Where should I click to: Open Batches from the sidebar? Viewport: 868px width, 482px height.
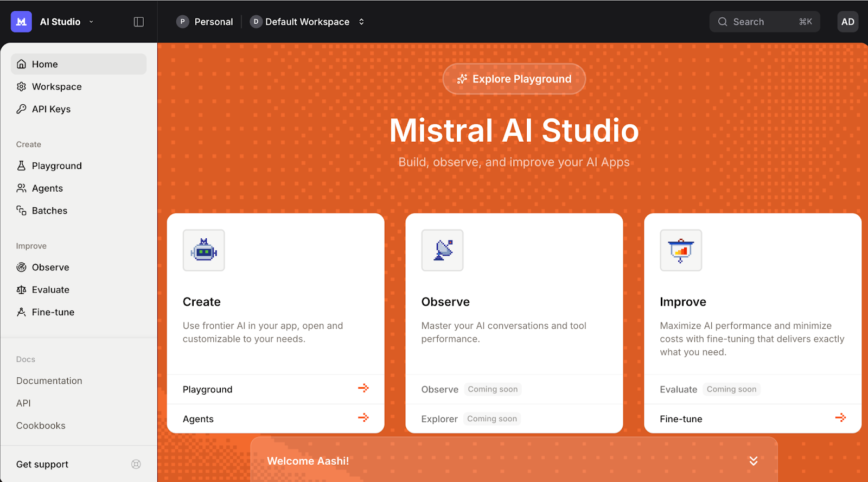79,211
